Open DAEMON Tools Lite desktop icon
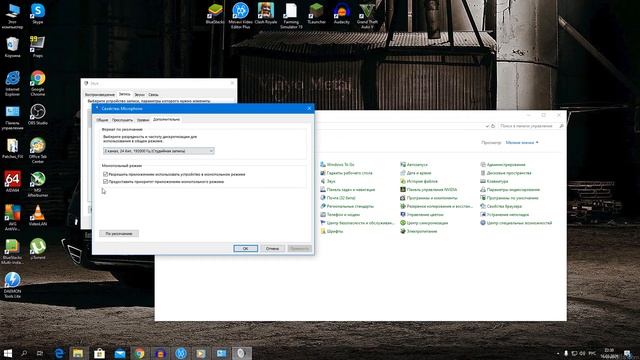Viewport: 640px width, 360px height. 12,285
